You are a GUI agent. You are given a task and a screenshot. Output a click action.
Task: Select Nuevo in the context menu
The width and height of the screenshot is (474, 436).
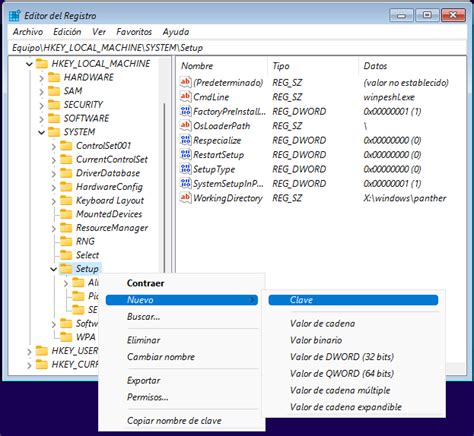click(182, 300)
